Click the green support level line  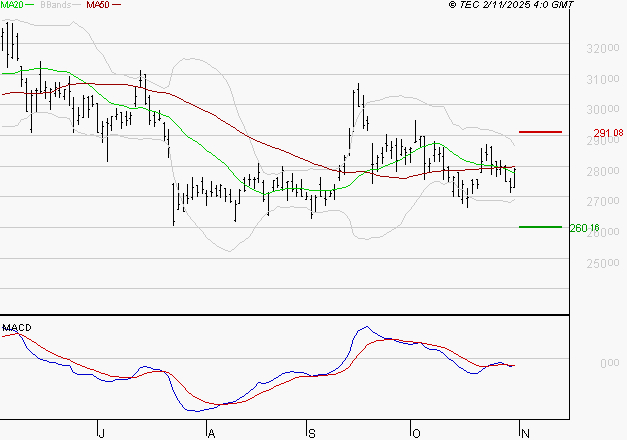[x=540, y=227]
